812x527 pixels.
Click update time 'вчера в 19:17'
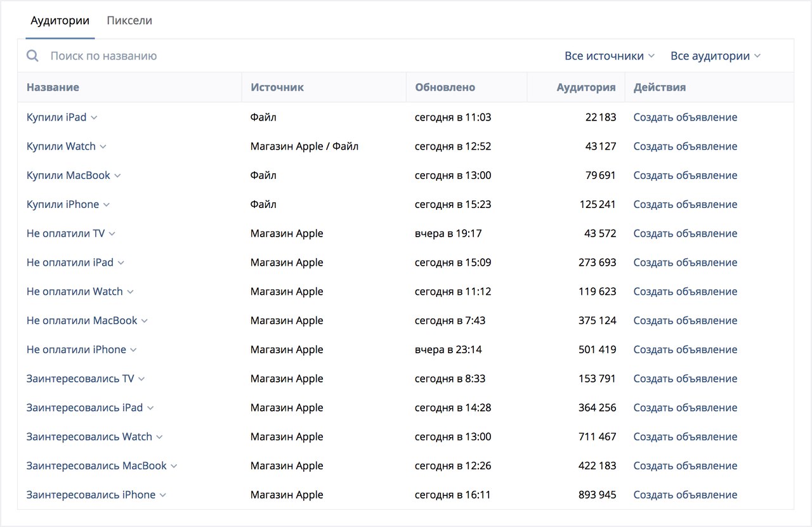(x=448, y=233)
